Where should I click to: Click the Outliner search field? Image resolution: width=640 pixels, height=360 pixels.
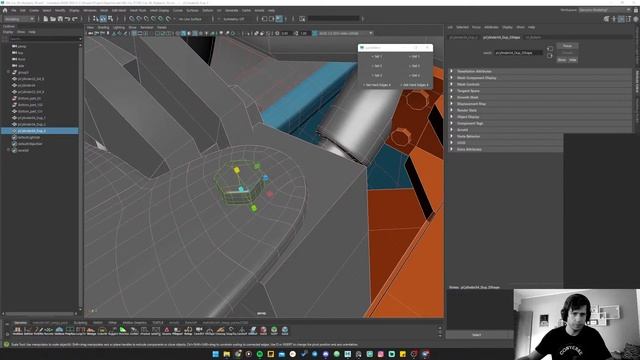[x=45, y=39]
